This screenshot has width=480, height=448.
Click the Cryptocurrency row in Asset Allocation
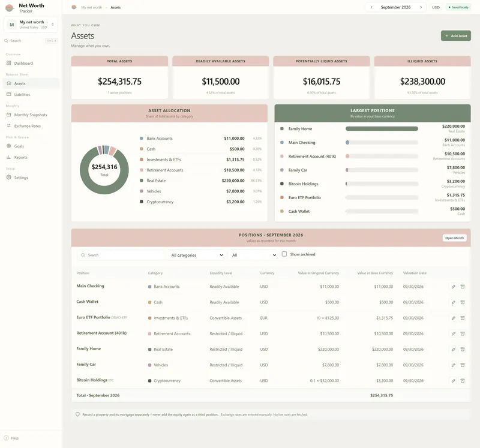[x=201, y=202]
